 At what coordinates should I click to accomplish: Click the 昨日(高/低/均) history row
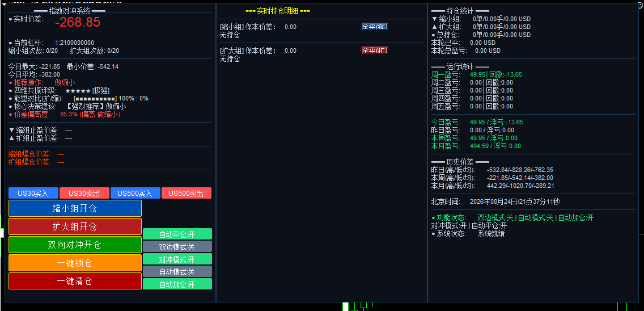coord(492,170)
